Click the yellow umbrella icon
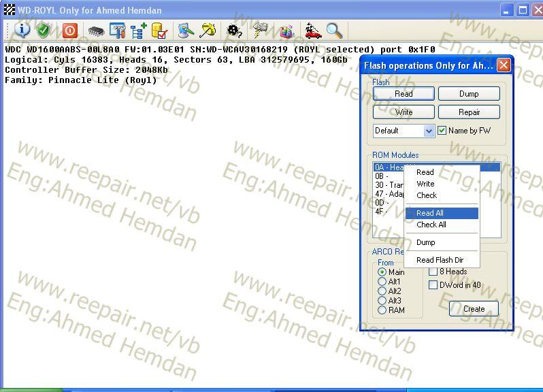The height and width of the screenshot is (392, 543). coord(207,31)
